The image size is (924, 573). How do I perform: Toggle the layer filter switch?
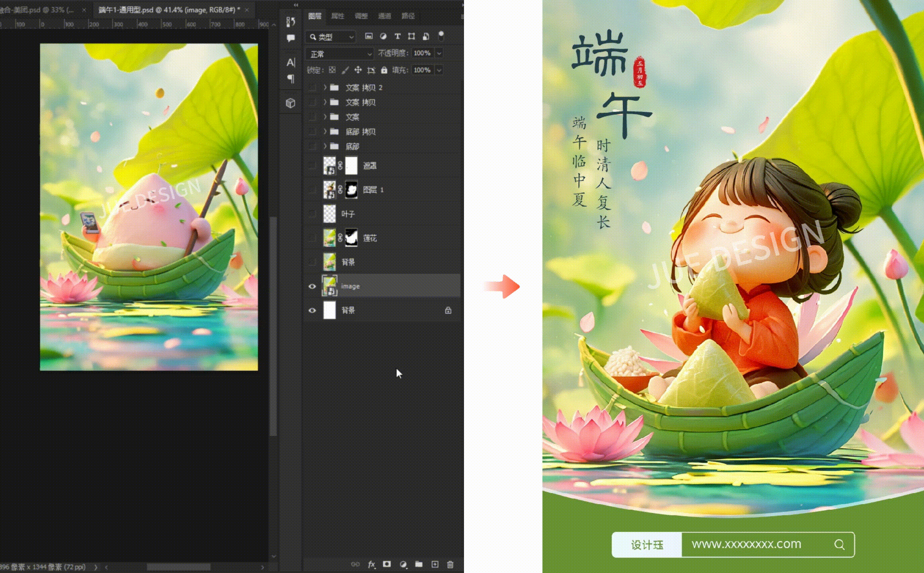click(x=441, y=36)
